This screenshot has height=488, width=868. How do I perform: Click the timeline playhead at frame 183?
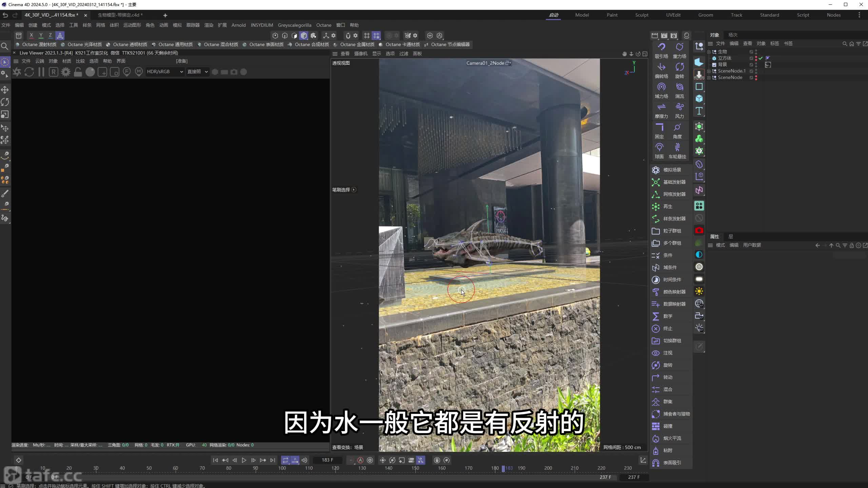click(x=503, y=468)
